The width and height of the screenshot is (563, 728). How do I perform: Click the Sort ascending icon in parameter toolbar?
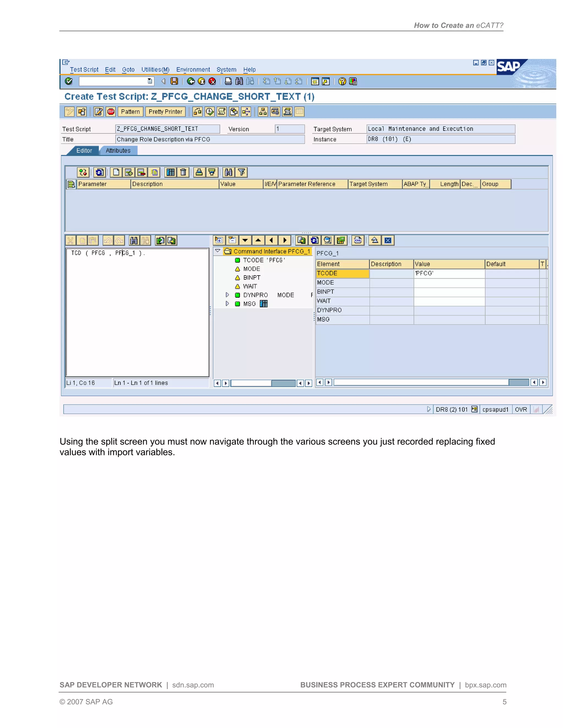click(199, 172)
